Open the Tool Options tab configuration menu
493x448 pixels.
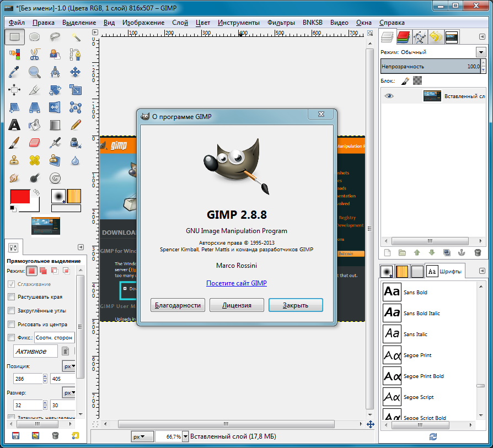point(81,247)
